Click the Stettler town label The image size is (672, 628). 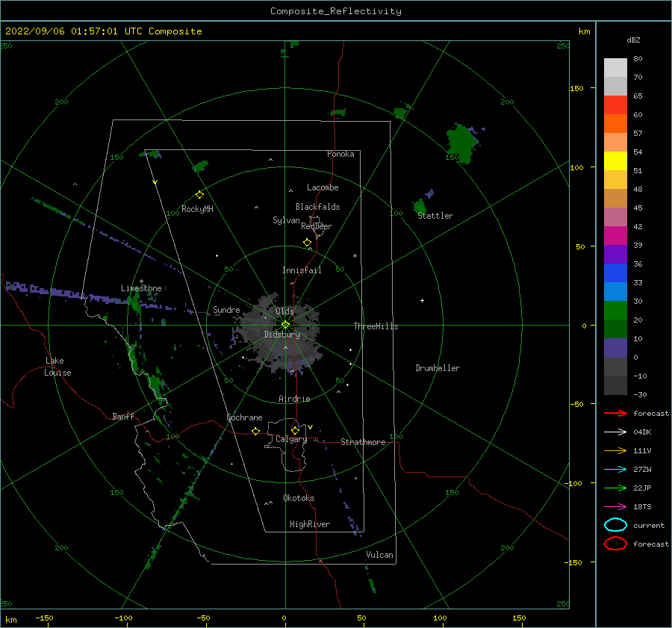click(x=435, y=216)
